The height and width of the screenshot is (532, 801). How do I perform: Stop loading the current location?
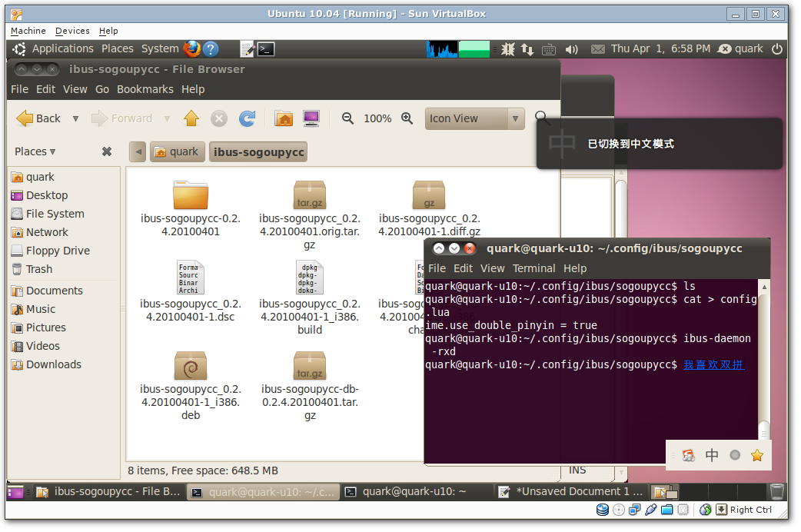[x=218, y=118]
